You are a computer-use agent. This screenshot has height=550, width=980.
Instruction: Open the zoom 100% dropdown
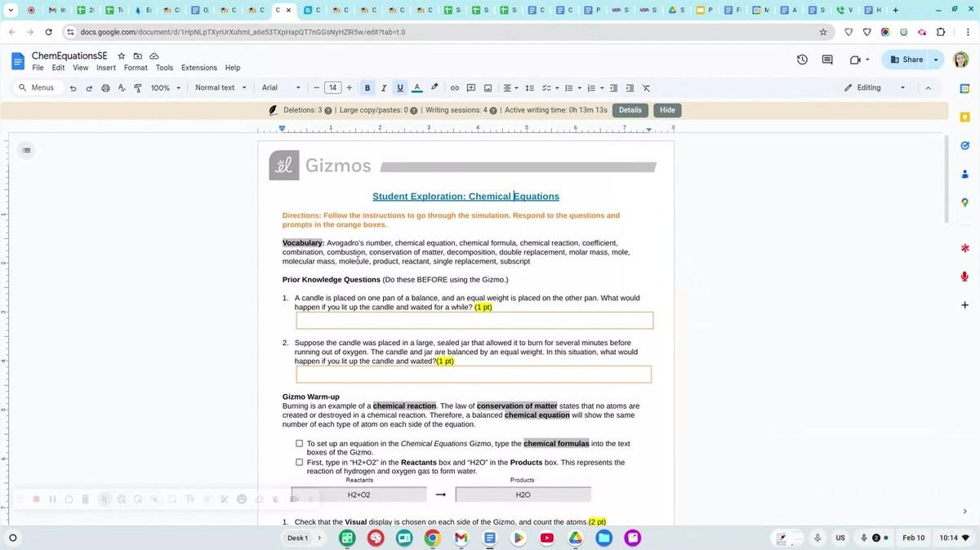(x=166, y=88)
